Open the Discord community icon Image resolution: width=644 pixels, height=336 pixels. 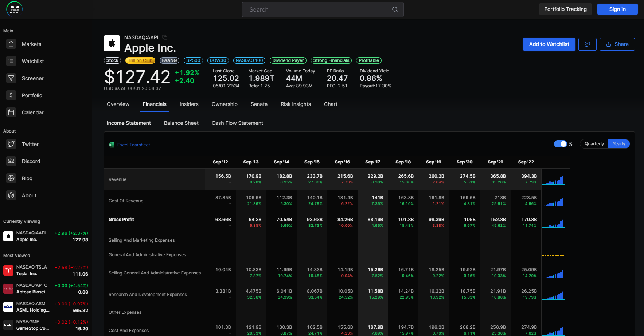pos(11,161)
